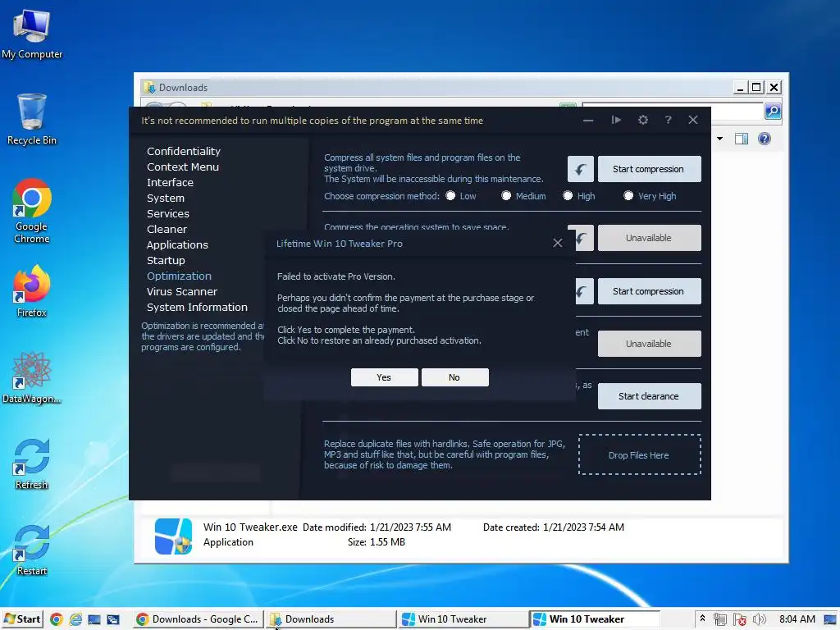Close the Lifetime Win 10 Tweaker Pro dialog
Image resolution: width=840 pixels, height=630 pixels.
(558, 243)
